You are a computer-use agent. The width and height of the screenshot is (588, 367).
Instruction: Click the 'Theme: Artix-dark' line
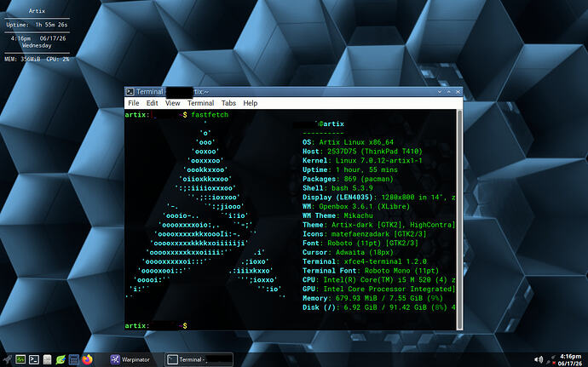pos(378,225)
